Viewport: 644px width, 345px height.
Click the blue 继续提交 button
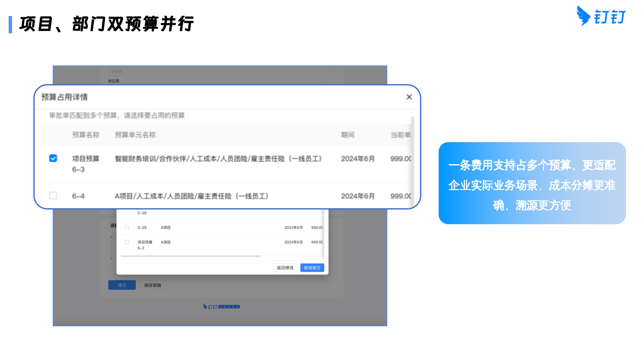pyautogui.click(x=312, y=268)
